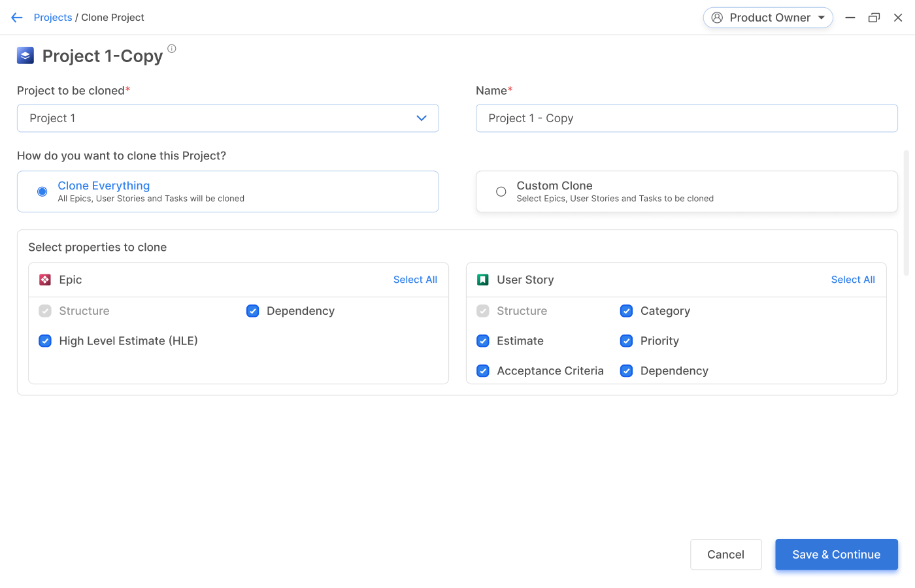Expand the Product Owner role dropdown

pyautogui.click(x=821, y=18)
